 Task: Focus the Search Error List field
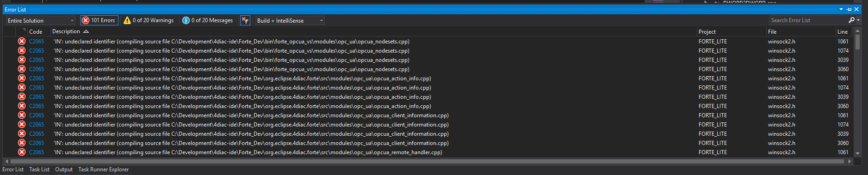[x=808, y=20]
